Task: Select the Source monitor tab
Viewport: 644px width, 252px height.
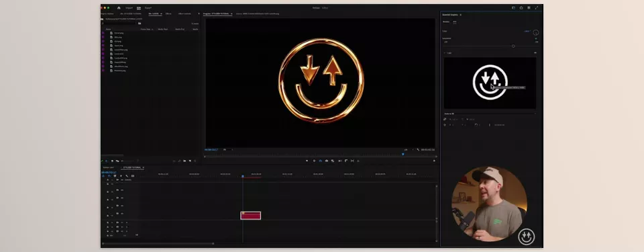Action: [x=258, y=13]
